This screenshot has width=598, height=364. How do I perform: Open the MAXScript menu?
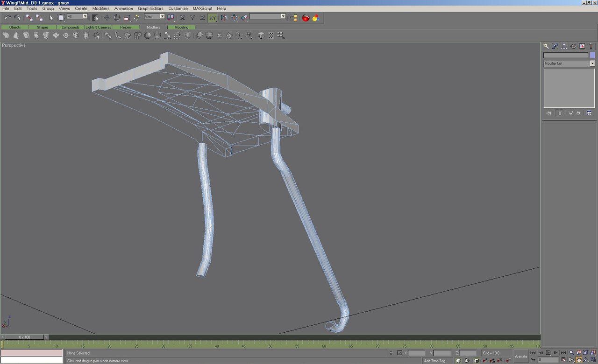coord(202,8)
